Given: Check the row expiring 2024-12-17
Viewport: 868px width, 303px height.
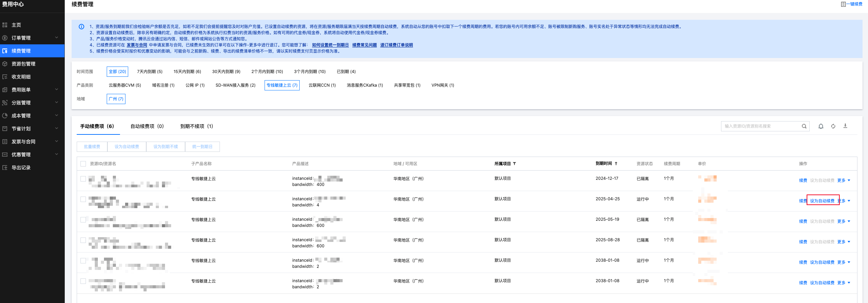Looking at the screenshot, I should pos(83,179).
